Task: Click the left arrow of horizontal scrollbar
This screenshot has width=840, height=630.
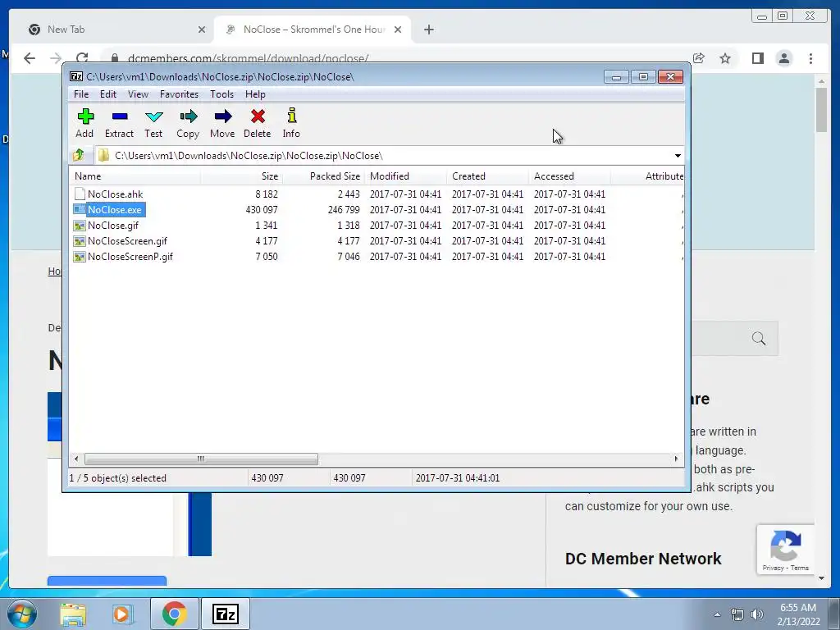Action: click(x=76, y=459)
